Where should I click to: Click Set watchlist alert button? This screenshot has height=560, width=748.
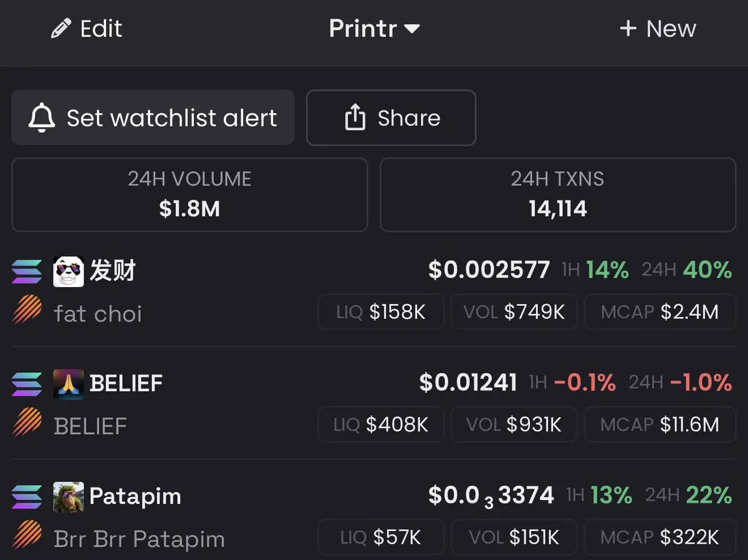click(x=153, y=117)
